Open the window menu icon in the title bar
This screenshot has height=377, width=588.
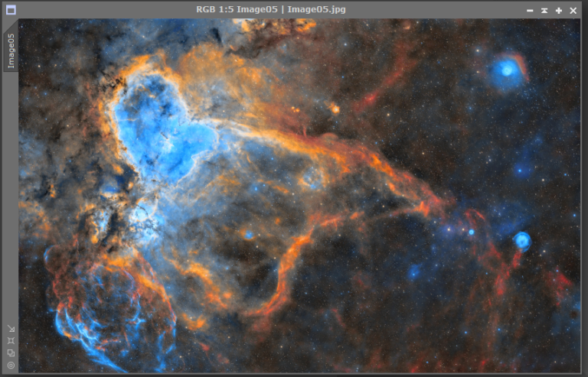click(11, 10)
